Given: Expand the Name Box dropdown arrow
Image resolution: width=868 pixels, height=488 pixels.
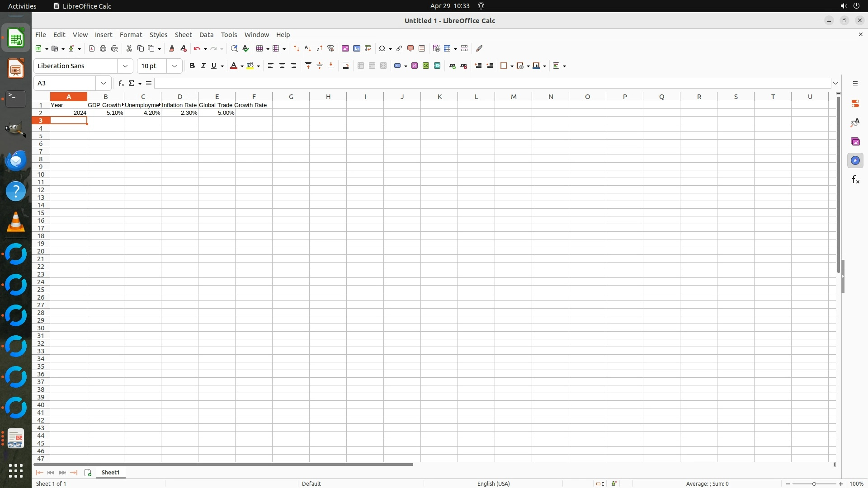Looking at the screenshot, I should pyautogui.click(x=104, y=83).
